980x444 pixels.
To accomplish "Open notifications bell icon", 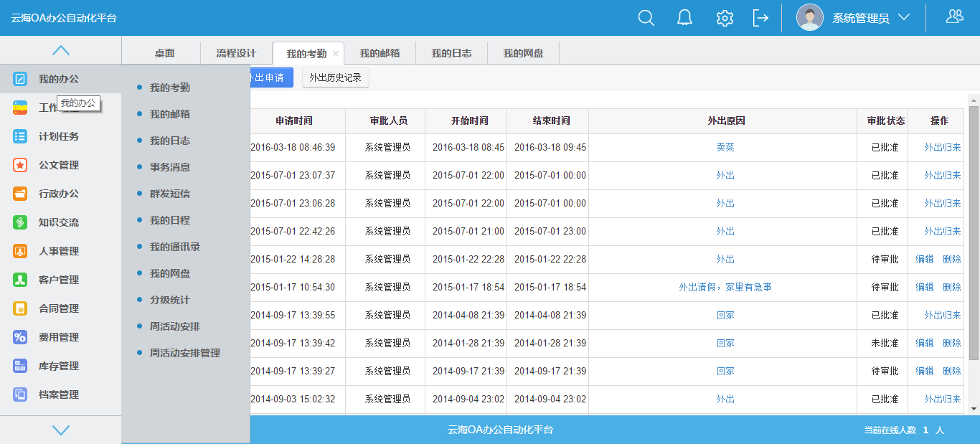I will click(x=685, y=18).
